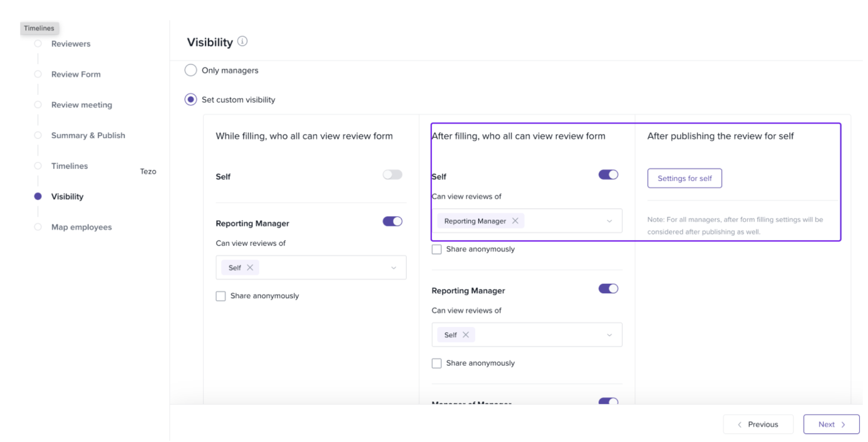Expand After filling Reporting Manager reviews dropdown
868x442 pixels.
[609, 335]
